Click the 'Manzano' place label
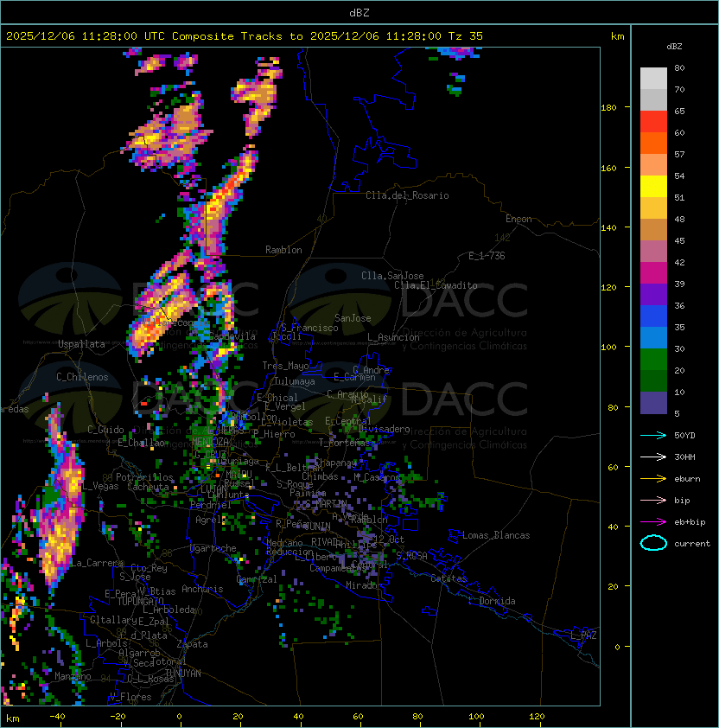The width and height of the screenshot is (719, 728). point(73,676)
